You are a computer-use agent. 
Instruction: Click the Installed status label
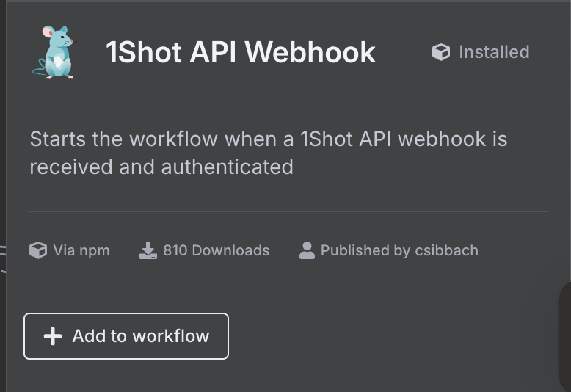(494, 51)
